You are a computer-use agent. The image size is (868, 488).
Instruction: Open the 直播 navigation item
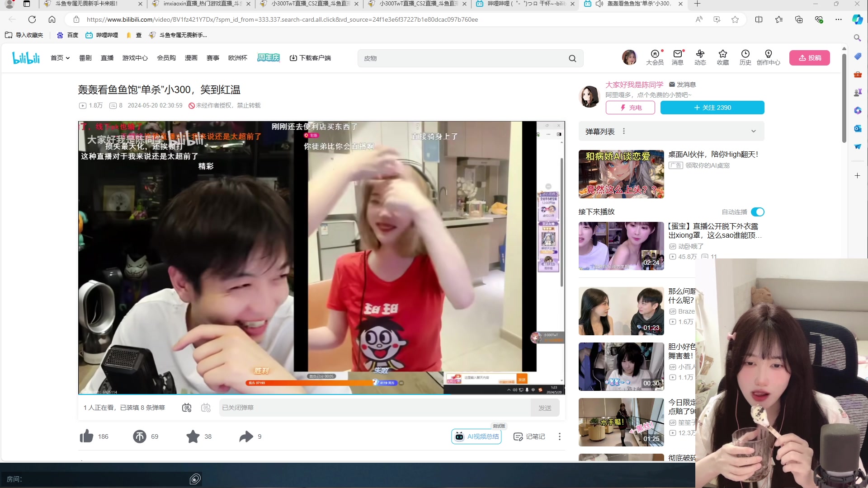(107, 58)
